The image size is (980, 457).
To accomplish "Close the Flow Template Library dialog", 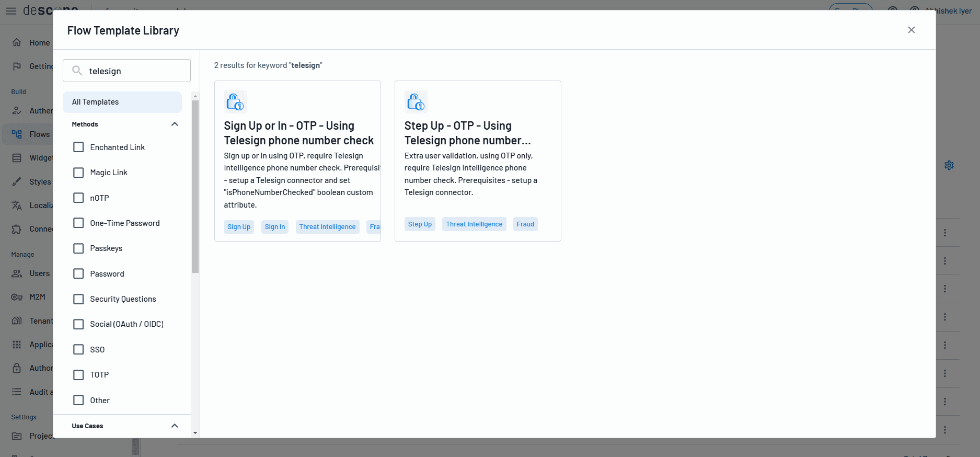I will tap(911, 30).
